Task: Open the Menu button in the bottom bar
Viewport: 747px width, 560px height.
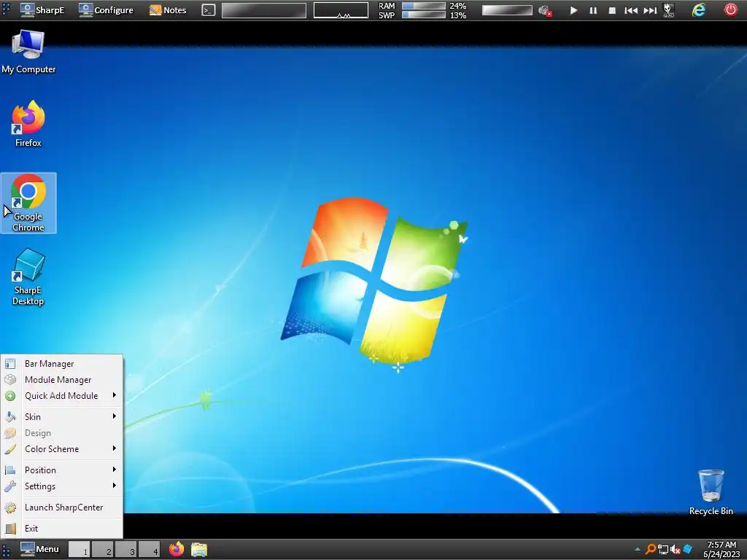Action: [39, 549]
